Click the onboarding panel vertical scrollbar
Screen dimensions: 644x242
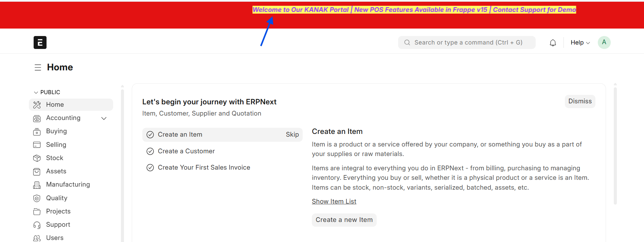pyautogui.click(x=615, y=146)
